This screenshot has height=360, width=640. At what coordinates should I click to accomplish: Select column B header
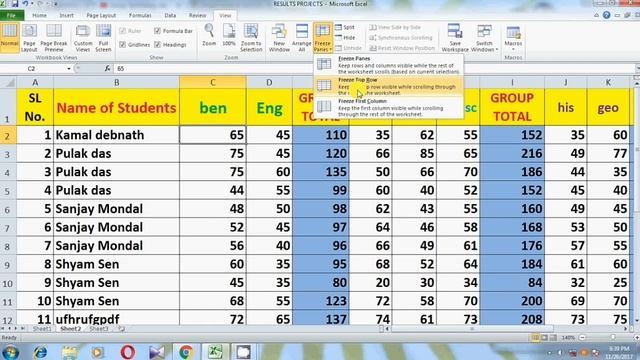116,82
